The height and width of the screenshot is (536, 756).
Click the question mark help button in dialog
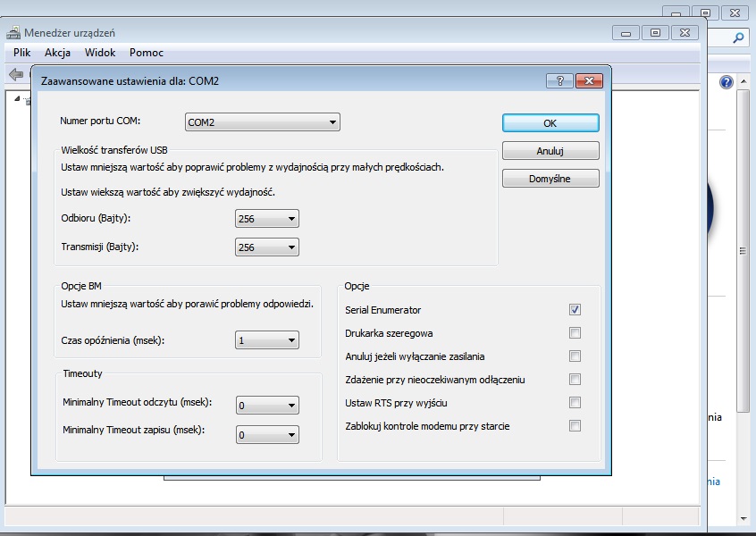coord(559,81)
